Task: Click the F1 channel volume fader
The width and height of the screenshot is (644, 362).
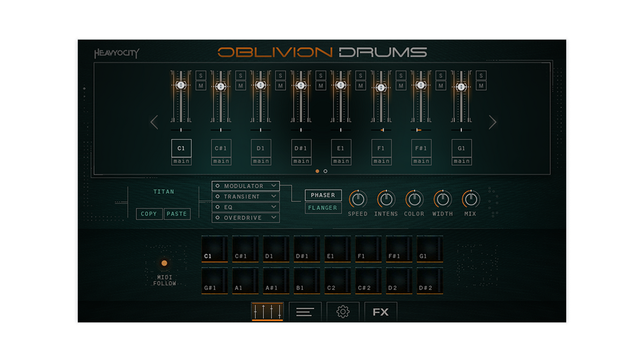Action: [x=381, y=87]
